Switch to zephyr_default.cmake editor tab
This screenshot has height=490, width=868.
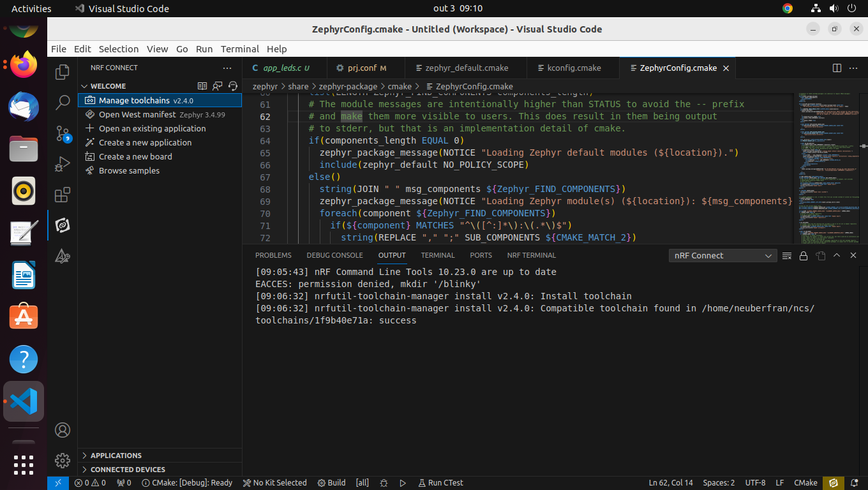[x=466, y=68]
